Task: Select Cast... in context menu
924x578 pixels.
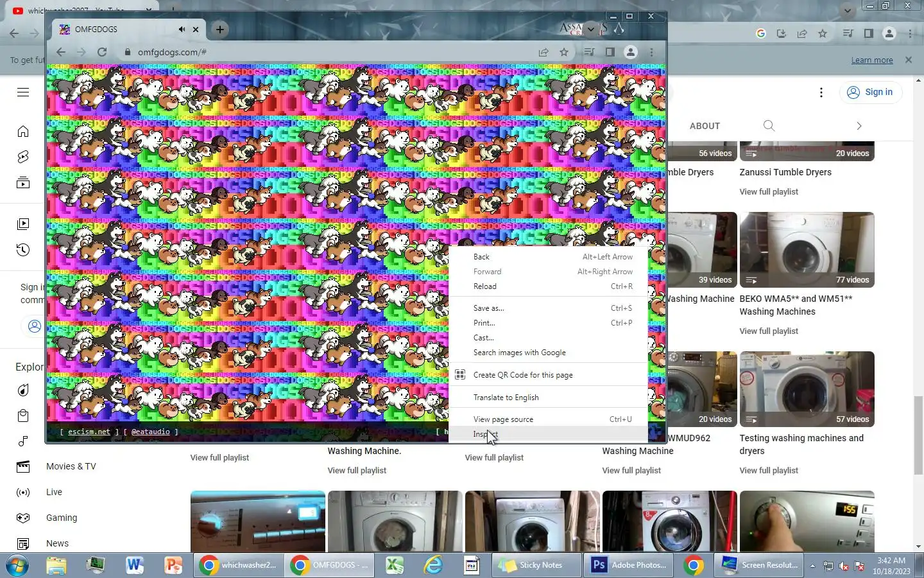Action: click(x=548, y=338)
